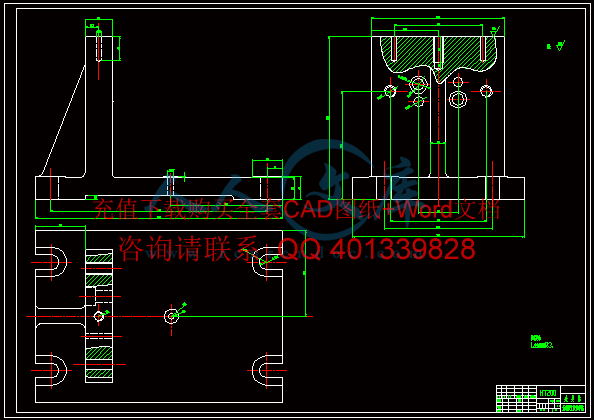This screenshot has width=594, height=420.
Task: Select the large double circle in the side view
Action: coord(458,99)
